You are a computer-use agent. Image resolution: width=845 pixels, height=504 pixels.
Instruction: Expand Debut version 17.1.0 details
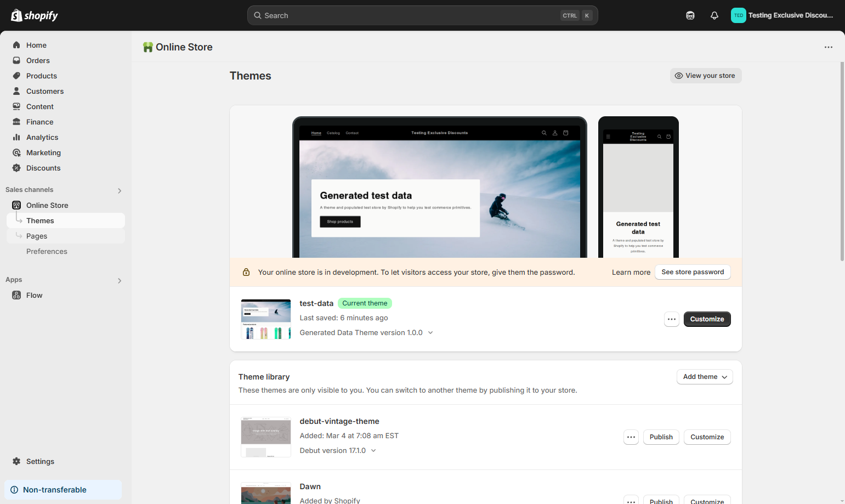point(373,450)
